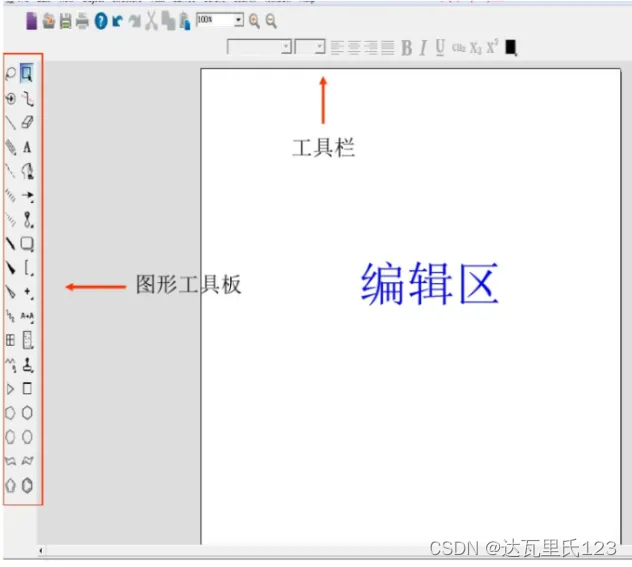Select the Hollow Wedge Bond tool
Screen dimensions: 632x567
[10, 292]
